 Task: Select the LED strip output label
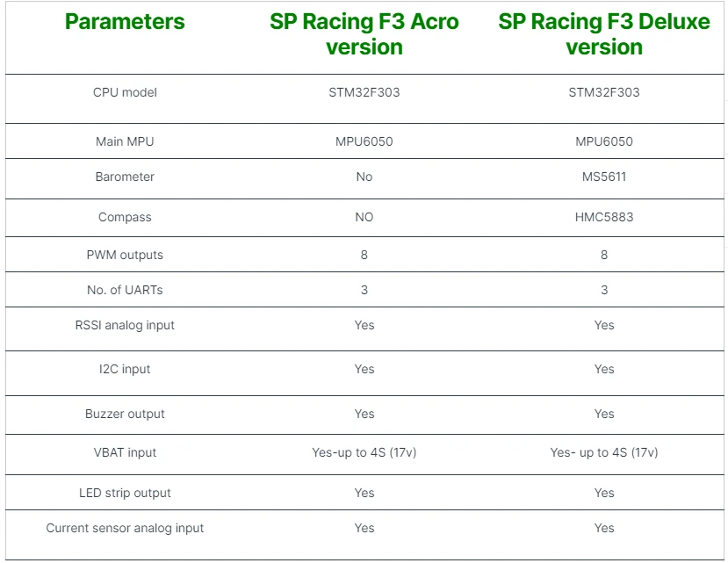point(125,493)
